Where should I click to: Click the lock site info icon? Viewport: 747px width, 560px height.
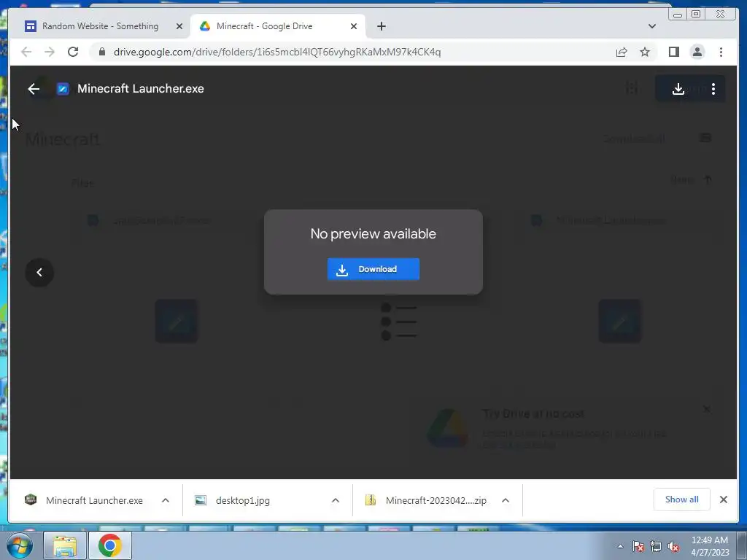(102, 52)
